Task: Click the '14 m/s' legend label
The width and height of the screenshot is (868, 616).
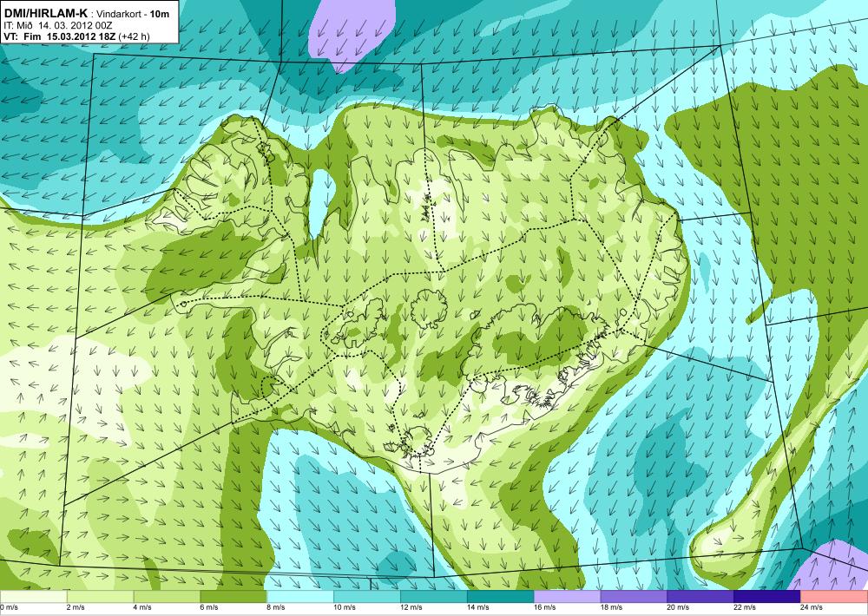Action: click(477, 607)
